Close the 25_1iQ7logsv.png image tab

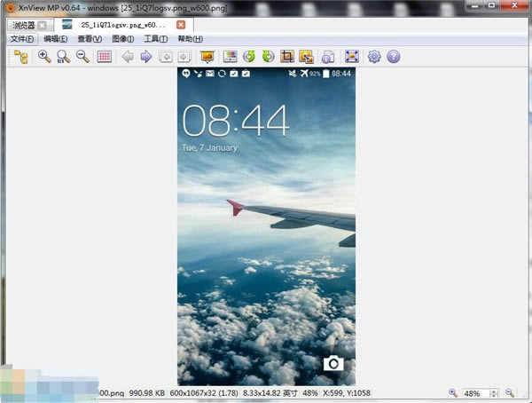point(181,25)
